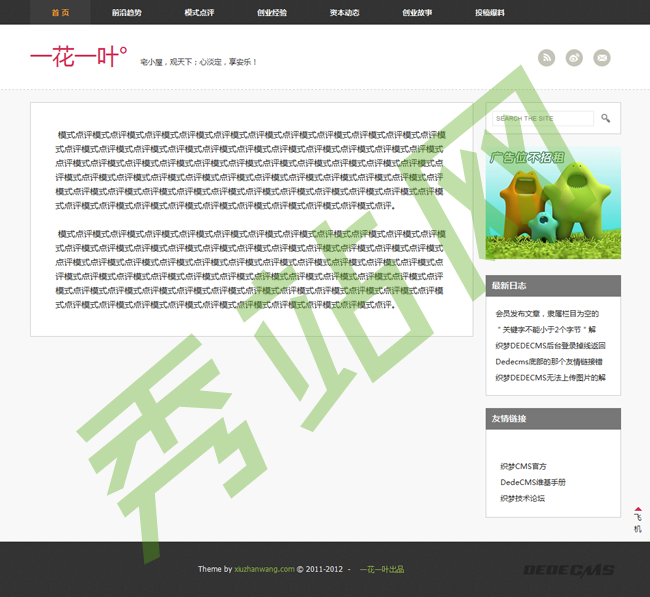
Task: Select the 投稿爆料 navigation item
Action: click(x=490, y=13)
